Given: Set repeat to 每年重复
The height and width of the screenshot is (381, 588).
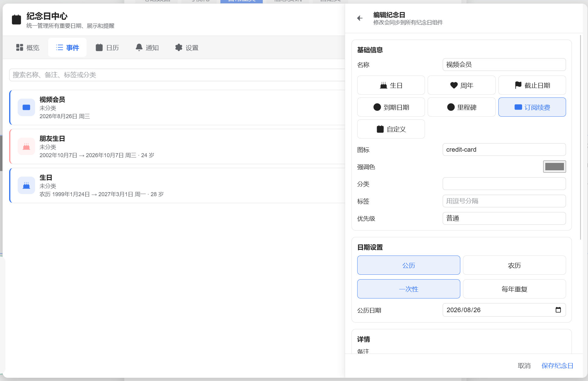Looking at the screenshot, I should [515, 289].
